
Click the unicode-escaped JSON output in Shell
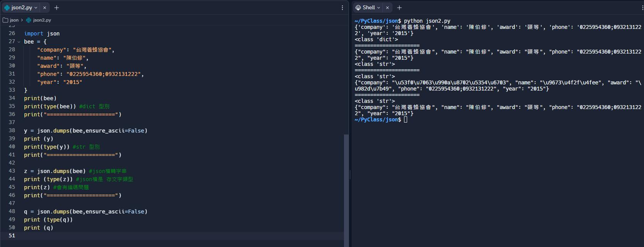click(x=498, y=86)
